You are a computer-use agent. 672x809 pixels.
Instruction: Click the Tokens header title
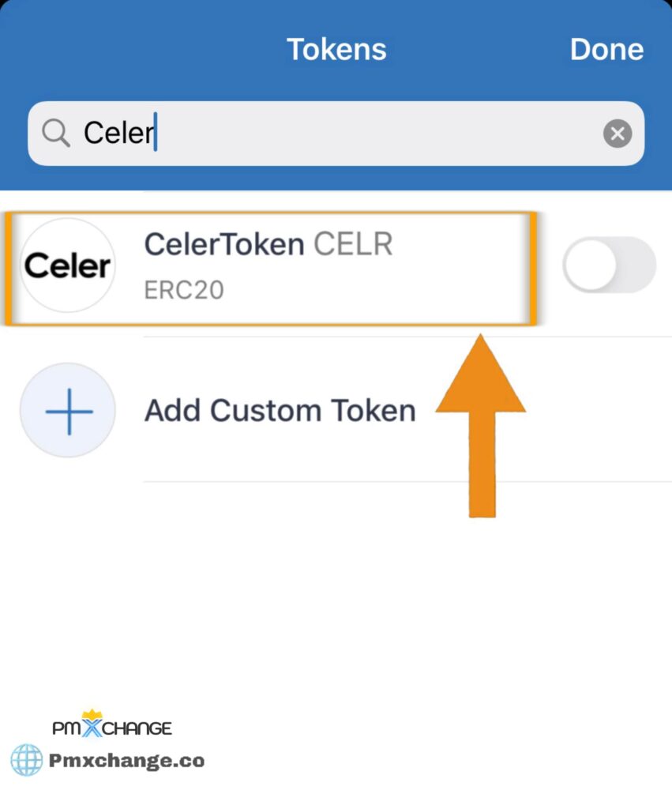336,50
